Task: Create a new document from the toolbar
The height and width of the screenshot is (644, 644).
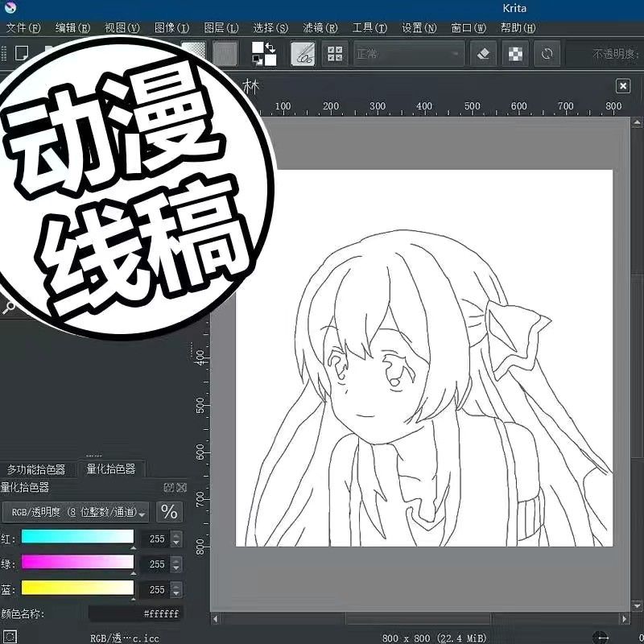Action: (22, 53)
